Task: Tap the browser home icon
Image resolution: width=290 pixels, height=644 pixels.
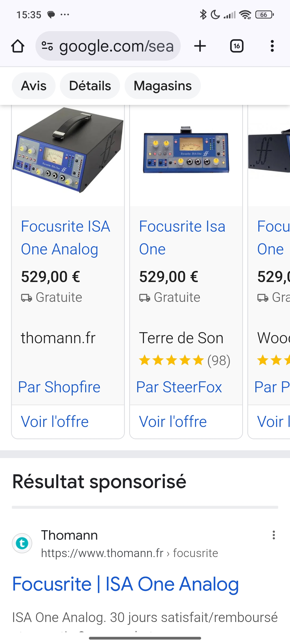Action: pos(18,46)
